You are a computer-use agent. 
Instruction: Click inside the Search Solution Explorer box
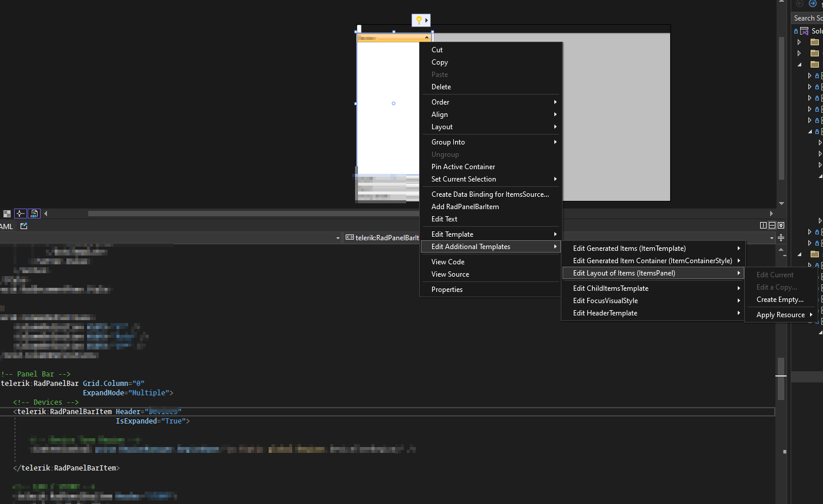click(808, 18)
